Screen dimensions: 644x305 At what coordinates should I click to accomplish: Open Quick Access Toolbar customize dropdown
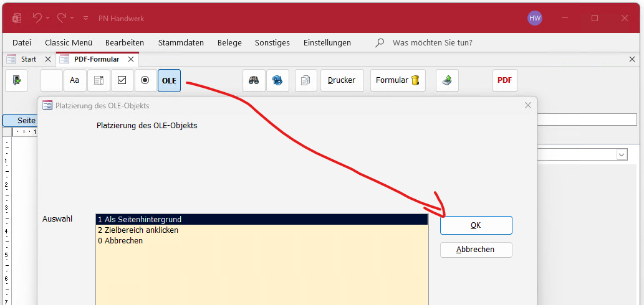coord(85,19)
